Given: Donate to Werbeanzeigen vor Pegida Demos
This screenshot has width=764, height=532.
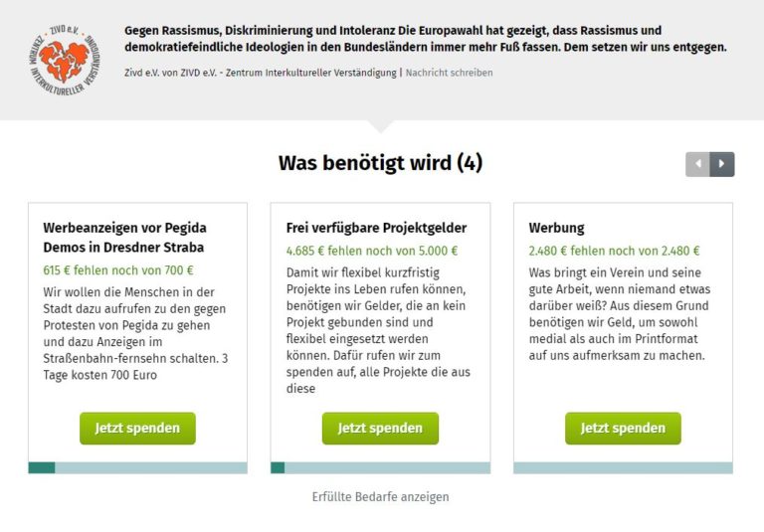Looking at the screenshot, I should point(137,429).
